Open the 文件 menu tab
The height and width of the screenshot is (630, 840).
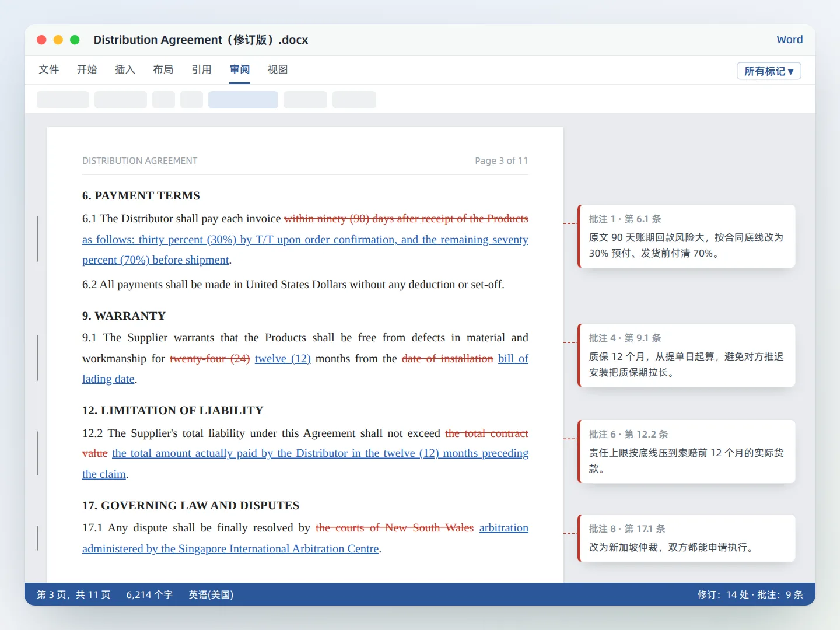coord(49,69)
